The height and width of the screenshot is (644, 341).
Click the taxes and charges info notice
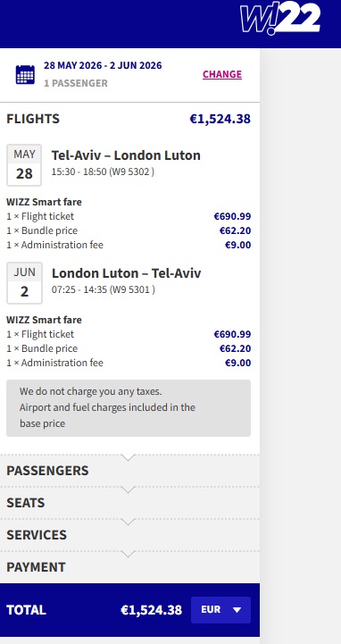point(129,408)
